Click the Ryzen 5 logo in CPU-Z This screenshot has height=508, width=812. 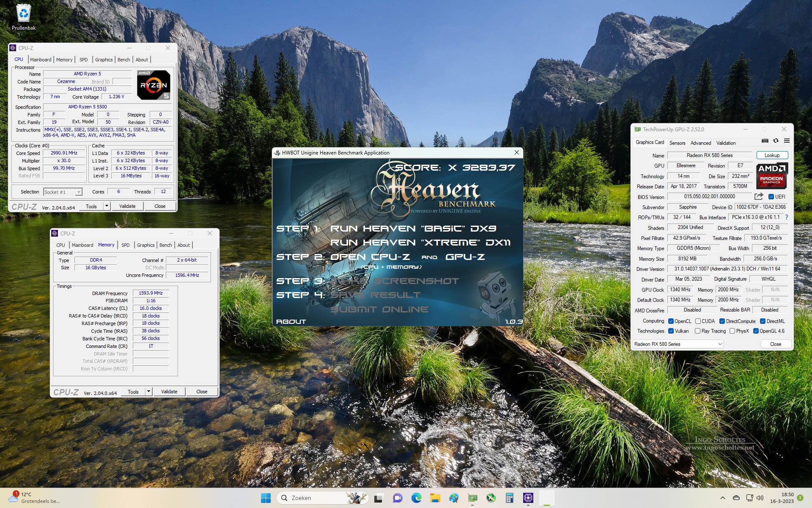click(154, 85)
